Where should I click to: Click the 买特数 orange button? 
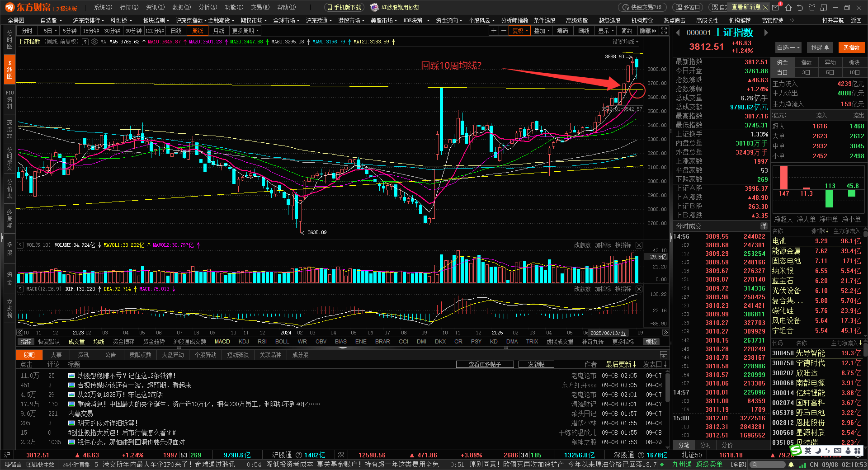click(852, 47)
